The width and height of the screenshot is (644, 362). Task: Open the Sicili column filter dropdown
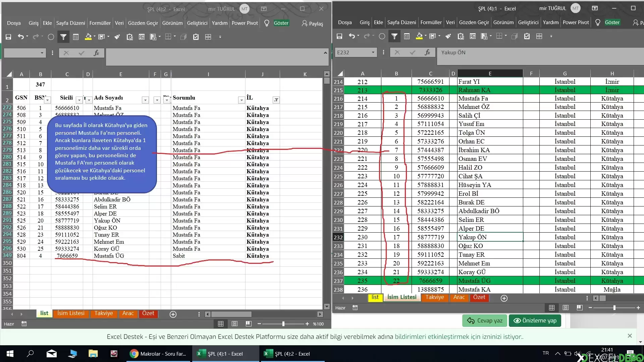pyautogui.click(x=79, y=100)
